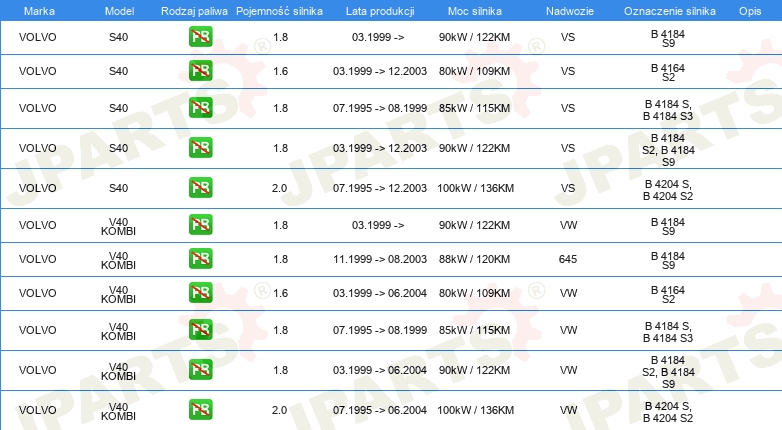782x430 pixels.
Task: Click the Nadwozie column header
Action: pos(570,11)
